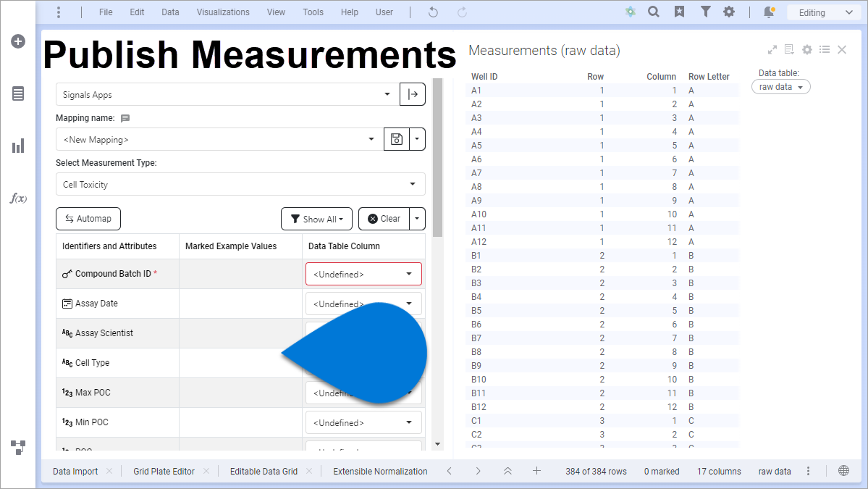Switch to the Data Import tab
This screenshot has height=489, width=868.
point(75,472)
